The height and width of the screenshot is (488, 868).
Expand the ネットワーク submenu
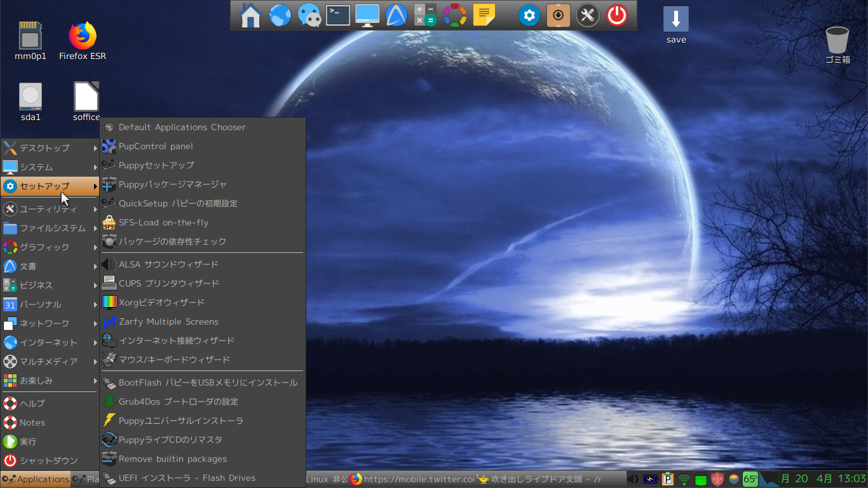[x=50, y=323]
